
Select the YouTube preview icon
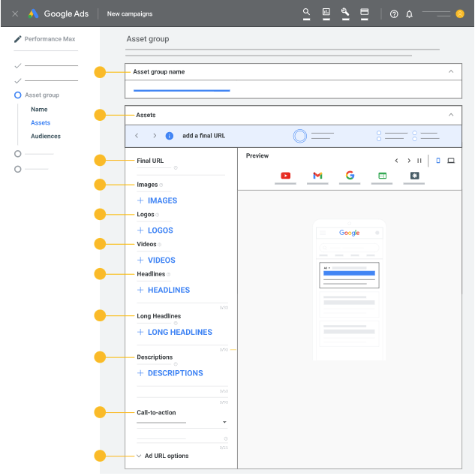tap(285, 176)
